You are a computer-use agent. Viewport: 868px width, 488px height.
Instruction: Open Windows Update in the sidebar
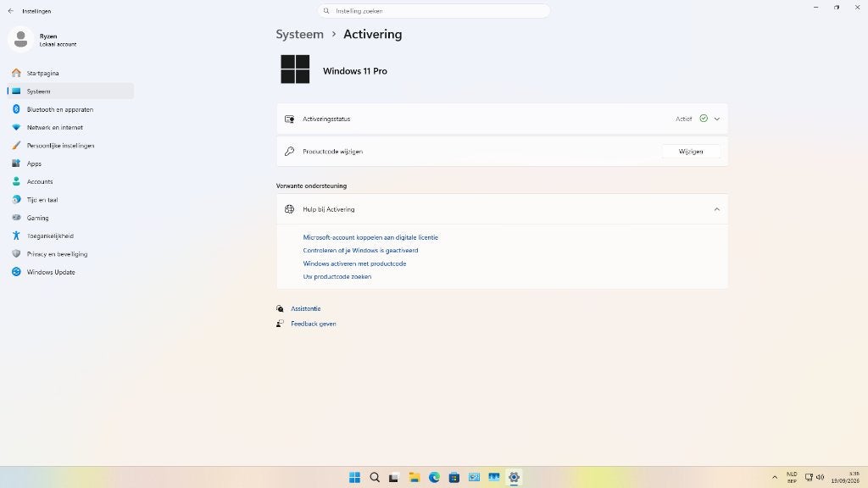click(x=70, y=272)
